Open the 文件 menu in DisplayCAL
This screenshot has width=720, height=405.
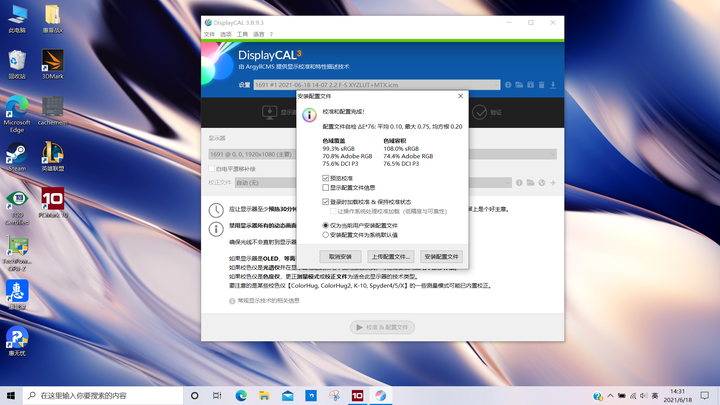(209, 34)
